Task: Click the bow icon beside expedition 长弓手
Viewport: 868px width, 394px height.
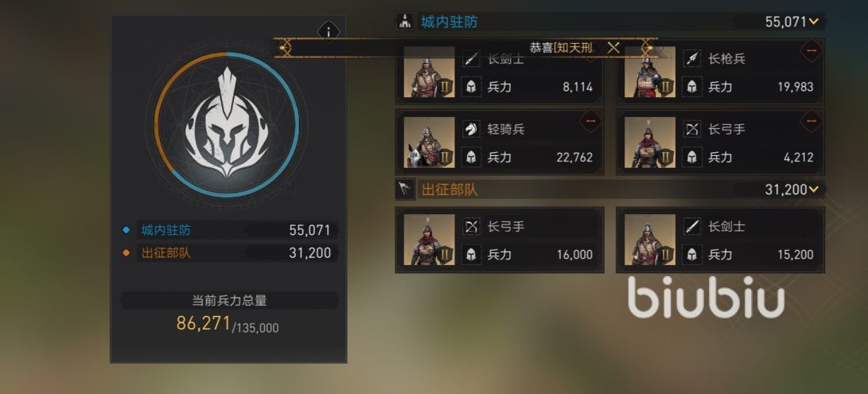Action: [x=471, y=226]
